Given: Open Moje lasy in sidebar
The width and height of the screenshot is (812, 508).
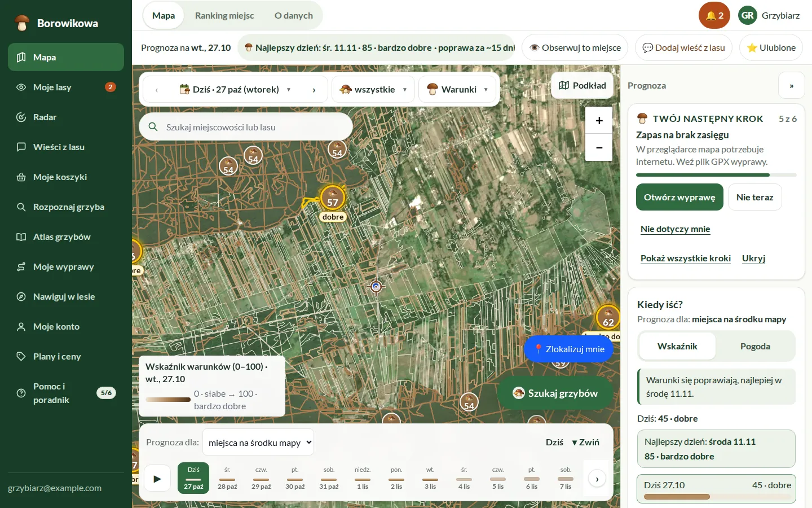Looking at the screenshot, I should 66,87.
